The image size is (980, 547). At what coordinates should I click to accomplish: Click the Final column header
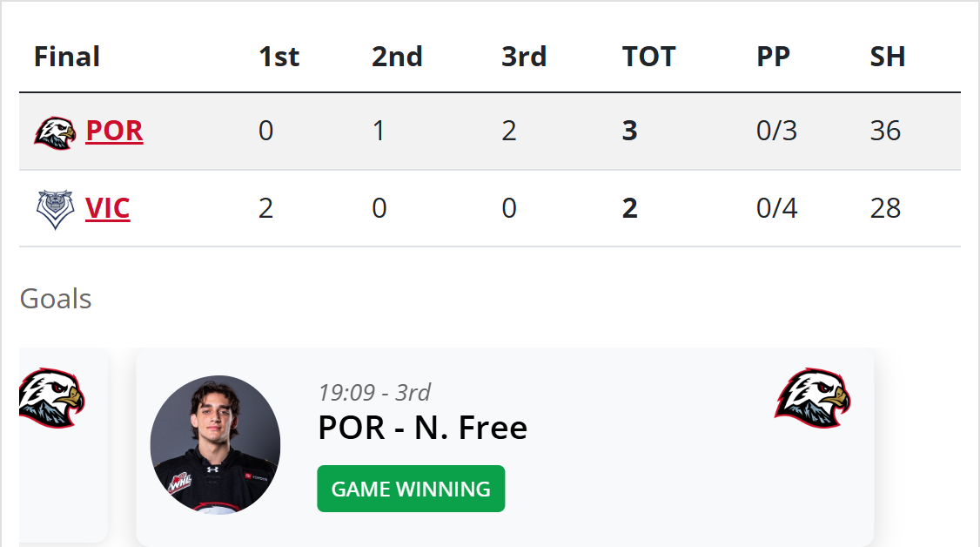click(x=66, y=57)
